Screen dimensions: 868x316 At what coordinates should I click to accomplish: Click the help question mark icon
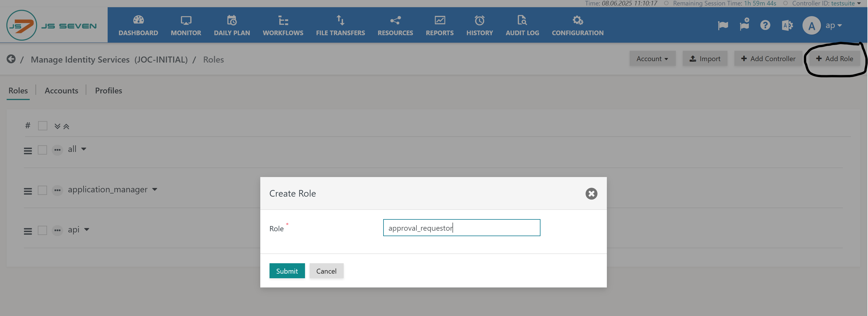point(765,25)
